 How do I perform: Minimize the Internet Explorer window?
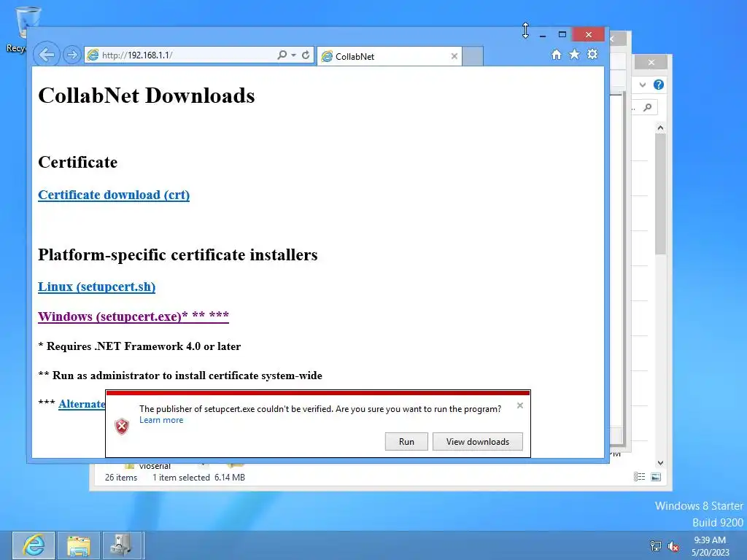point(543,35)
